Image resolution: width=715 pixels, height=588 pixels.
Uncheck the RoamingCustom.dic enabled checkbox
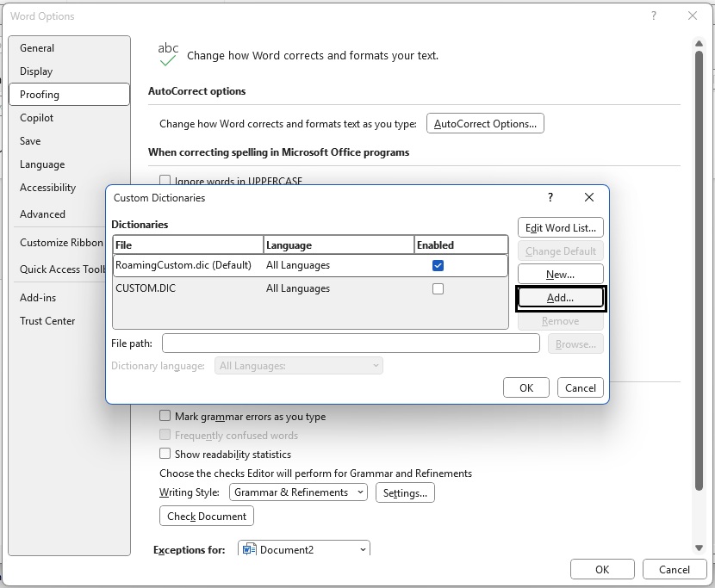(438, 265)
